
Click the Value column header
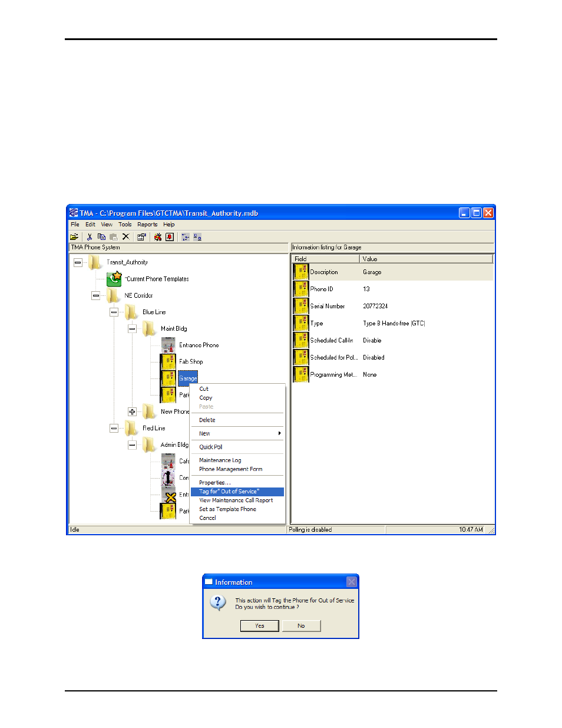pyautogui.click(x=426, y=259)
